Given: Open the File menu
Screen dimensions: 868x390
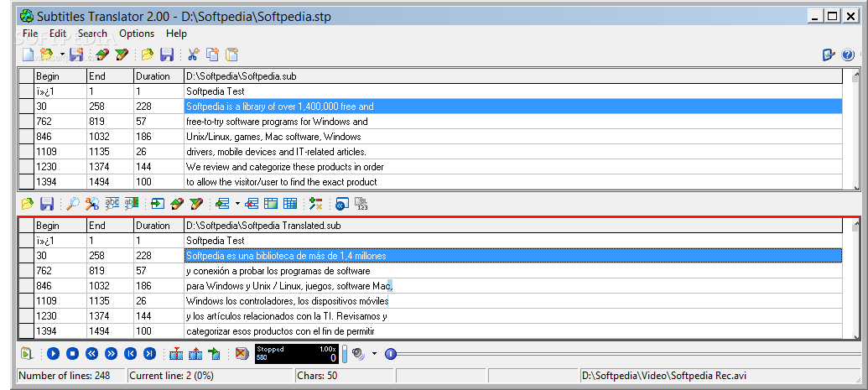Looking at the screenshot, I should [x=30, y=34].
